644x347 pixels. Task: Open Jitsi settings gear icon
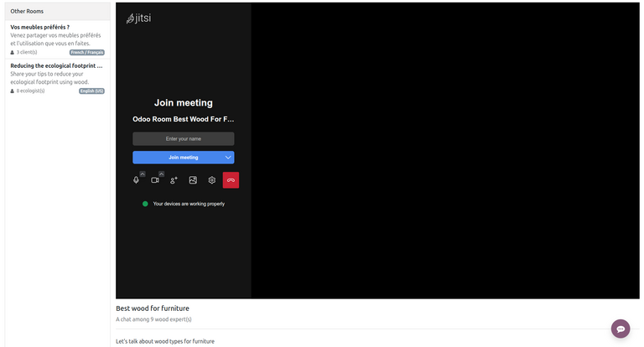[x=212, y=180]
